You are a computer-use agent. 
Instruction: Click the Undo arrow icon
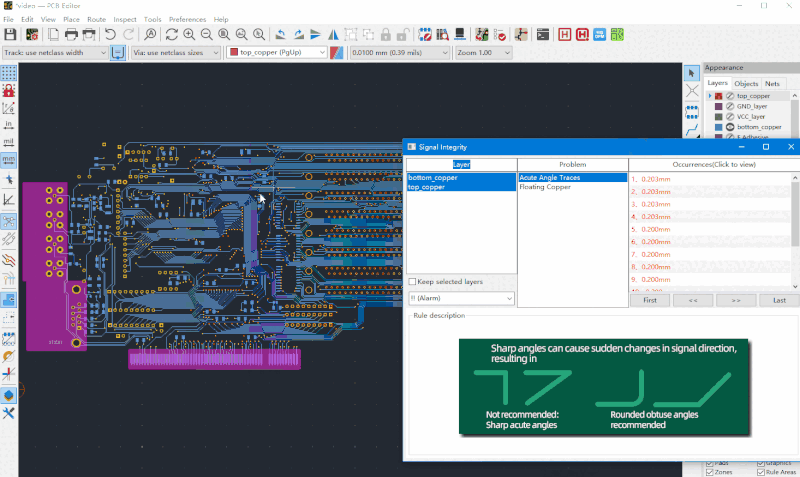coord(111,34)
